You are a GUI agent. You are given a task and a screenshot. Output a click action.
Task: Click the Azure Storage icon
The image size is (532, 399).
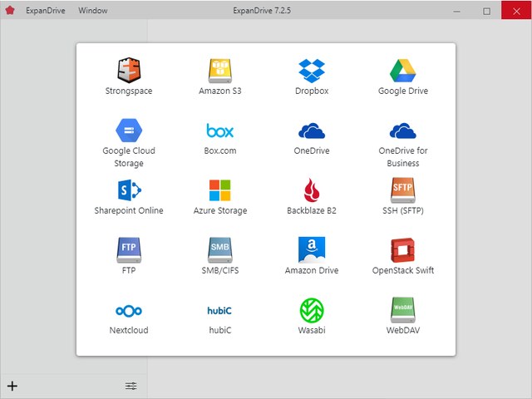pos(220,190)
